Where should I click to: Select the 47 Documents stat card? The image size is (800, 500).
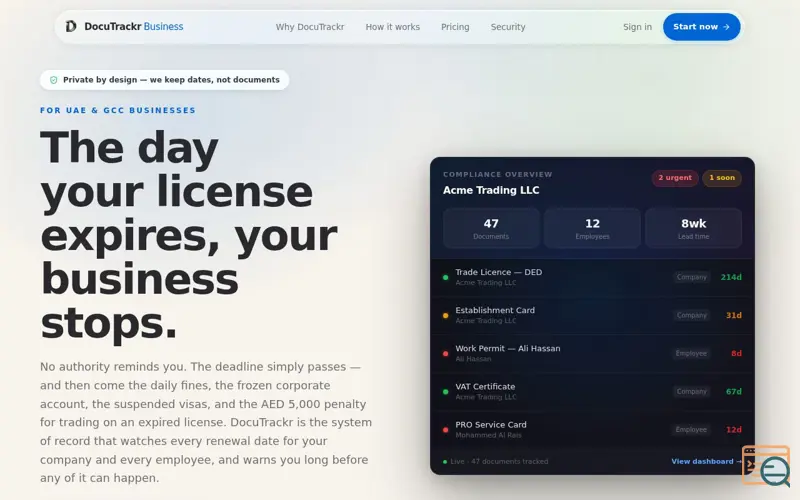point(491,228)
